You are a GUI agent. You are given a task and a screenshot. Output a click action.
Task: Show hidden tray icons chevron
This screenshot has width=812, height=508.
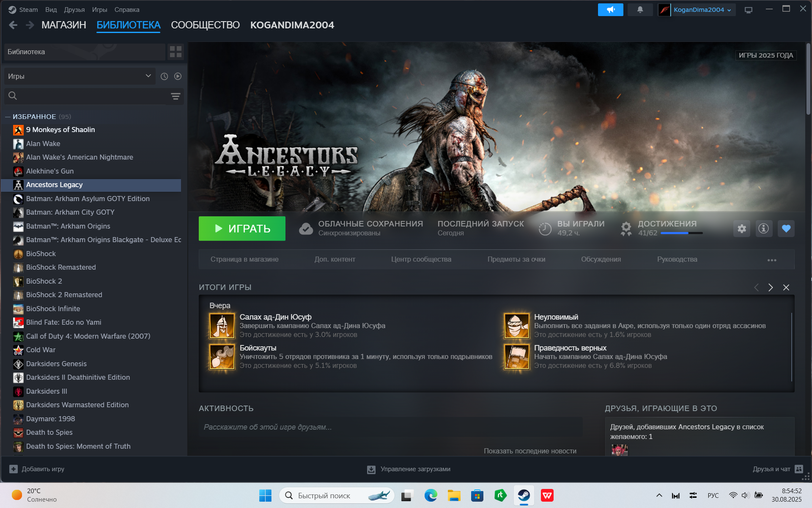tap(659, 495)
